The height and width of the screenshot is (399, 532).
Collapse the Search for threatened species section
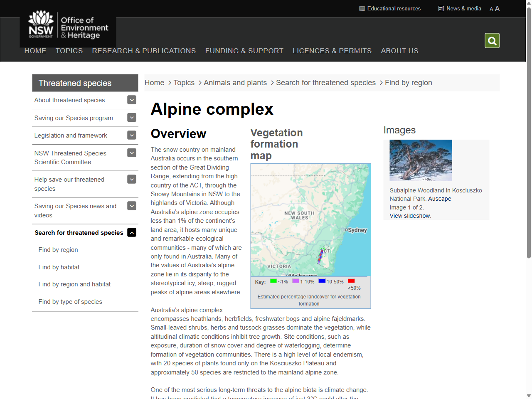(131, 232)
